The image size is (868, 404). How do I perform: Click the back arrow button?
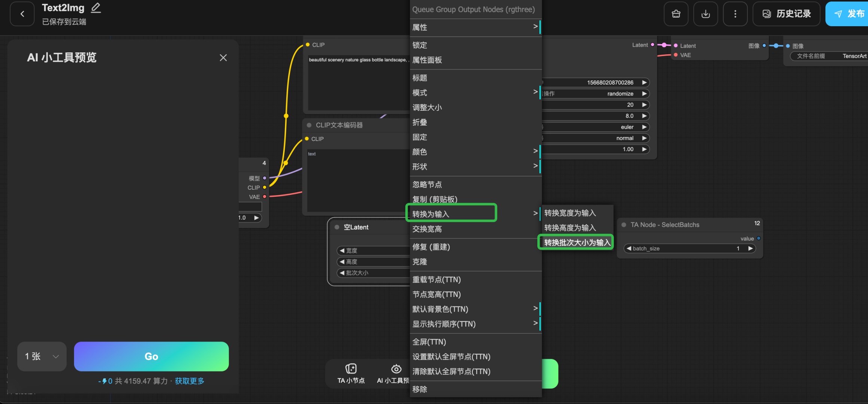[22, 14]
